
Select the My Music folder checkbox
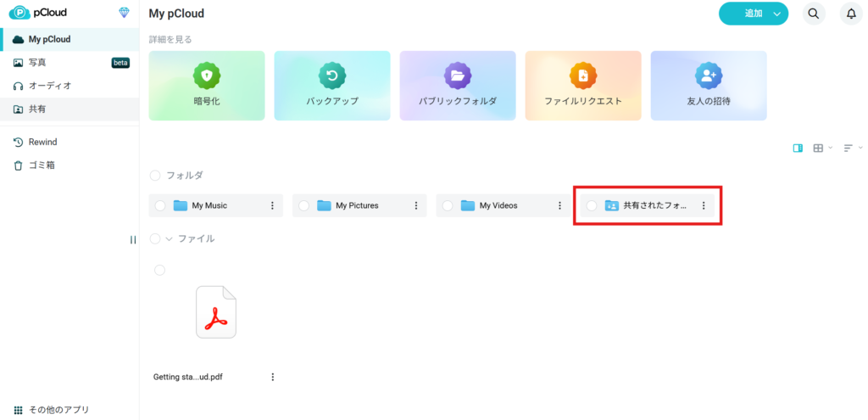tap(160, 205)
